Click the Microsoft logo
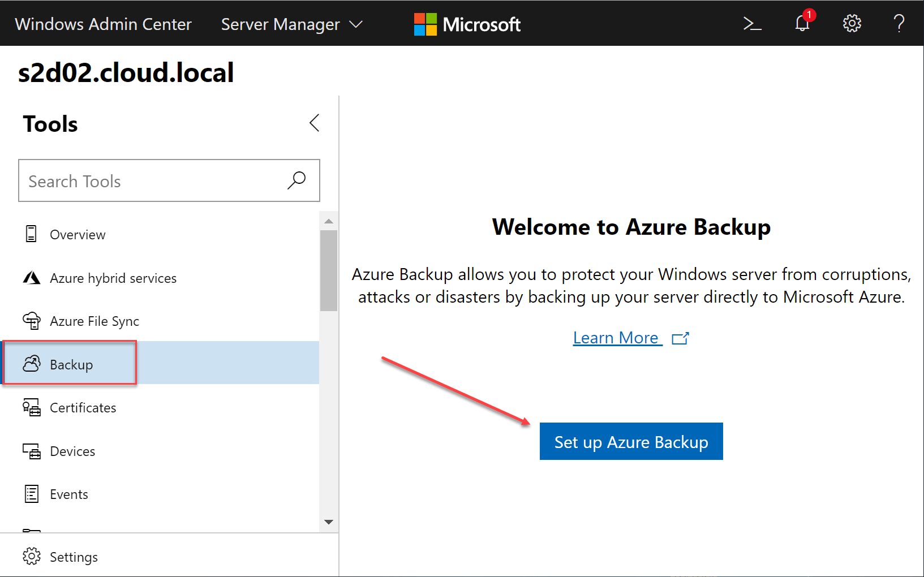 coord(467,24)
